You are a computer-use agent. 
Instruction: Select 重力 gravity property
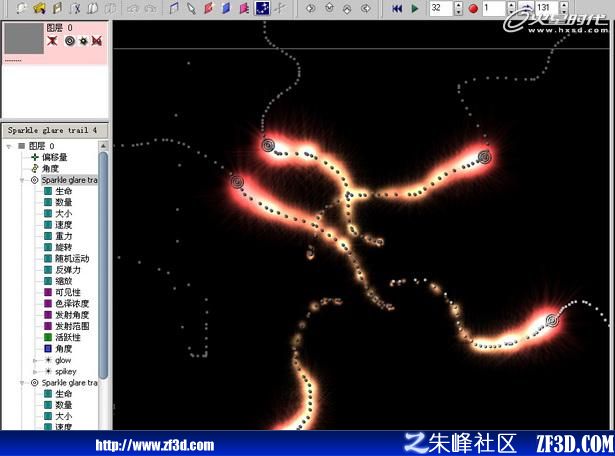(64, 236)
